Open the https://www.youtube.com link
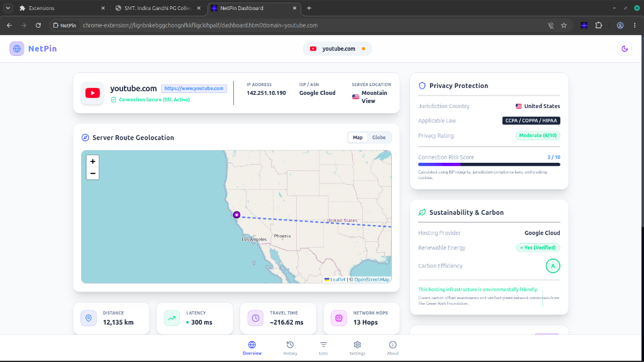The height and width of the screenshot is (362, 644). pyautogui.click(x=194, y=88)
